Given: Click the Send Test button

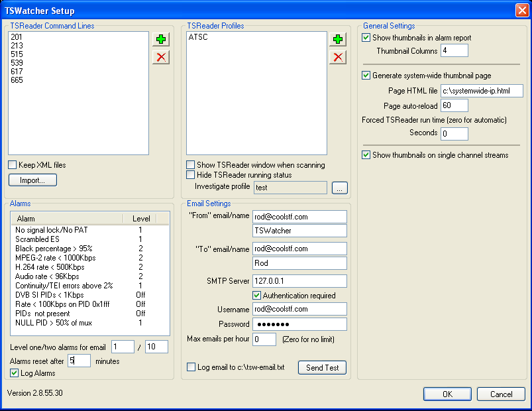Looking at the screenshot, I should 323,367.
